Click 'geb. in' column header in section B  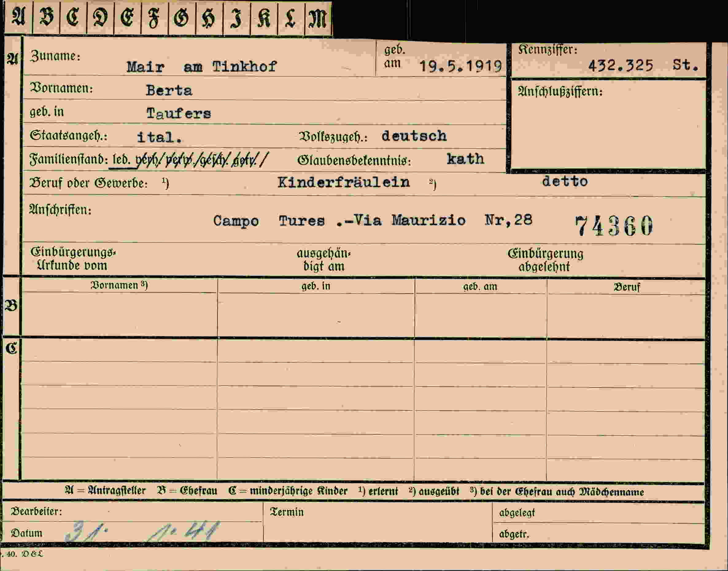pyautogui.click(x=316, y=286)
